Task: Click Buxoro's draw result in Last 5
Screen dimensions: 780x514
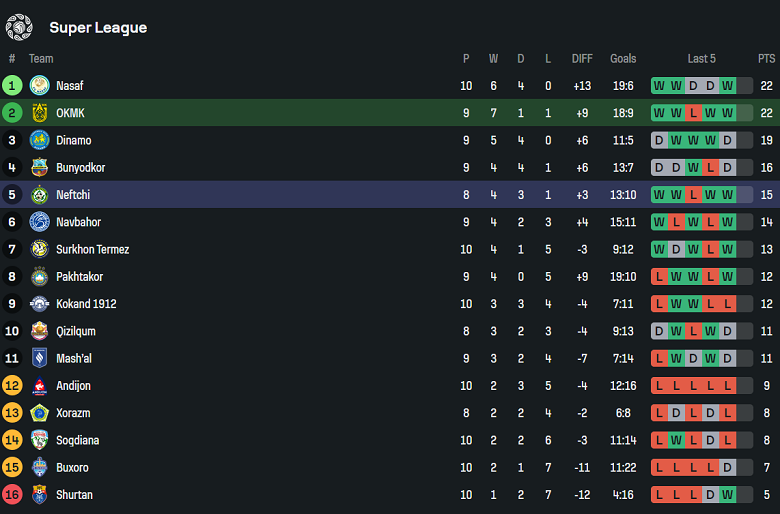Action: tap(727, 467)
